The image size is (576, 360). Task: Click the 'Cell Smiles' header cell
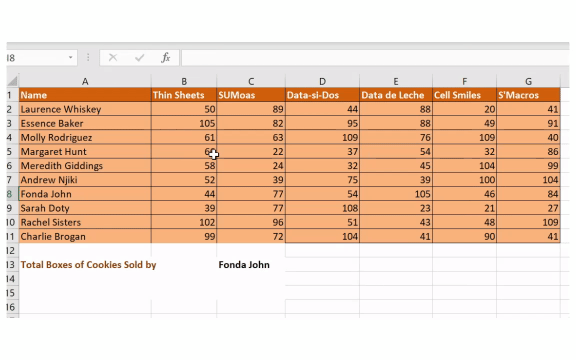click(464, 95)
